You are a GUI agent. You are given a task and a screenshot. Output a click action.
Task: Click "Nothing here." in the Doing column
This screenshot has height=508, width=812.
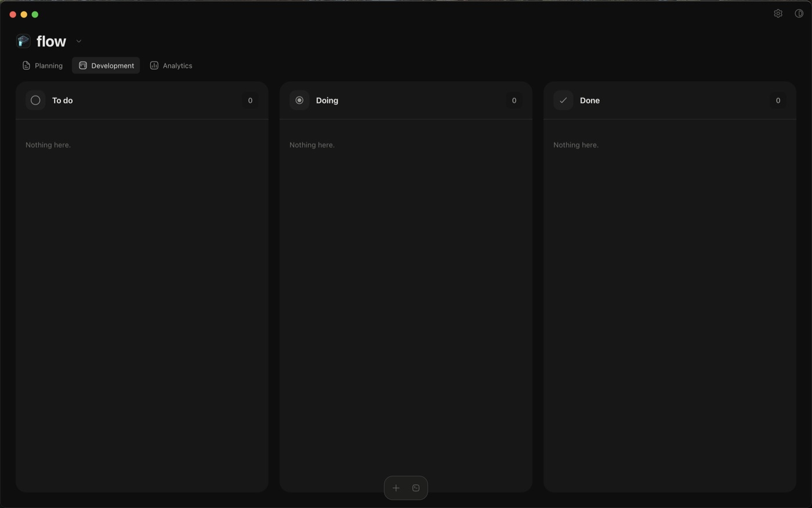pos(312,145)
